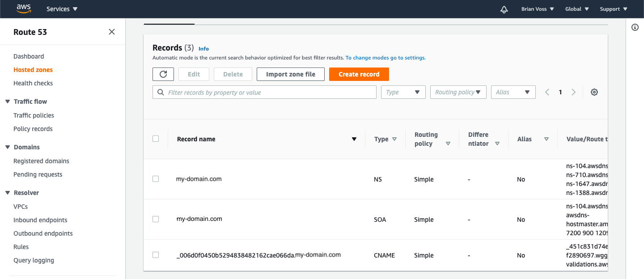Open Health checks in sidebar
The image size is (644, 279).
(x=33, y=83)
